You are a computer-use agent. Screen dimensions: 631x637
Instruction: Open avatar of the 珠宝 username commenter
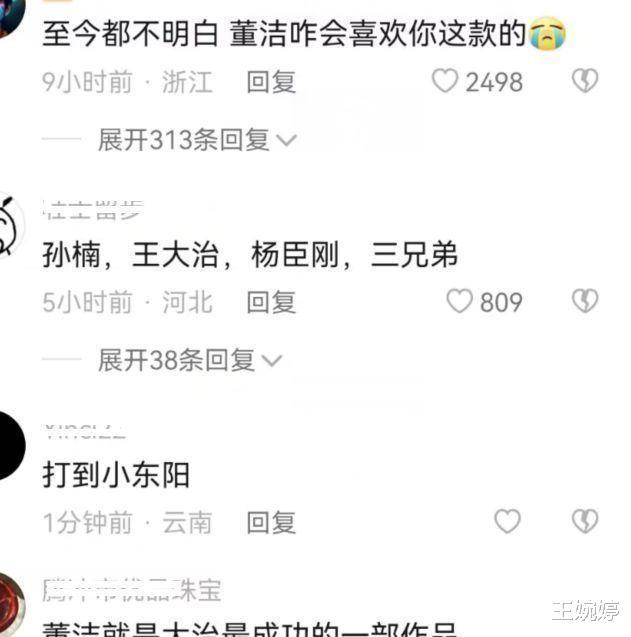point(10,605)
